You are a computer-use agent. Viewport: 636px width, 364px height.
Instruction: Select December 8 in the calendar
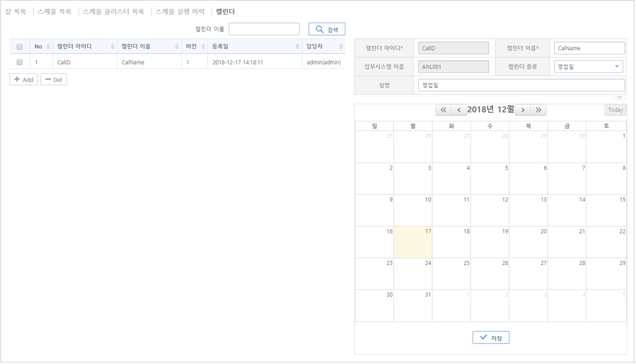pyautogui.click(x=607, y=179)
